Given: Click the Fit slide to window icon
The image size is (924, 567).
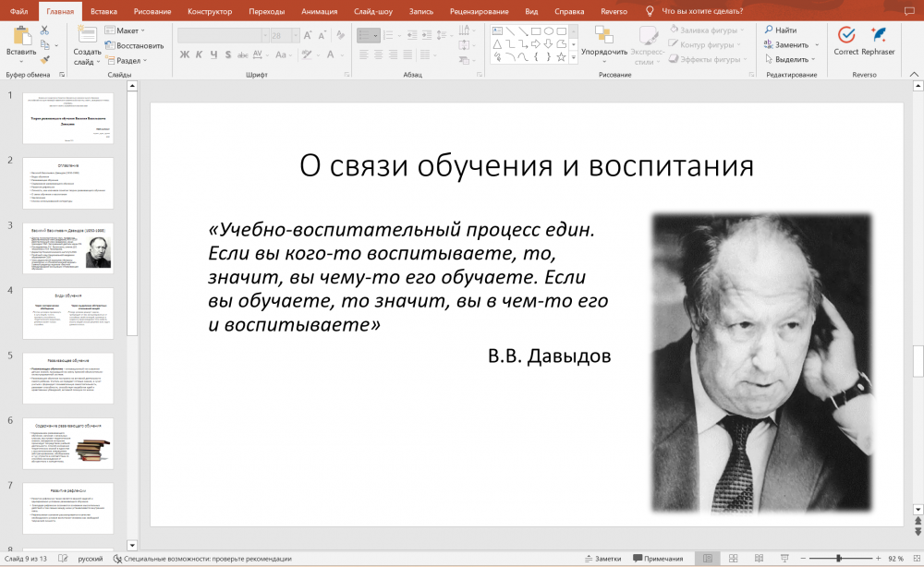Looking at the screenshot, I should point(915,559).
